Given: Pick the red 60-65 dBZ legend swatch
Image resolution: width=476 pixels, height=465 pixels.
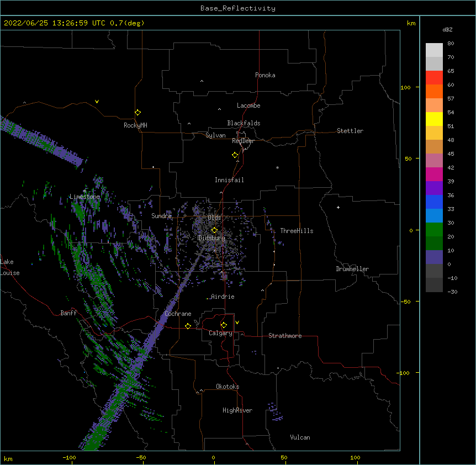Looking at the screenshot, I should (x=434, y=78).
